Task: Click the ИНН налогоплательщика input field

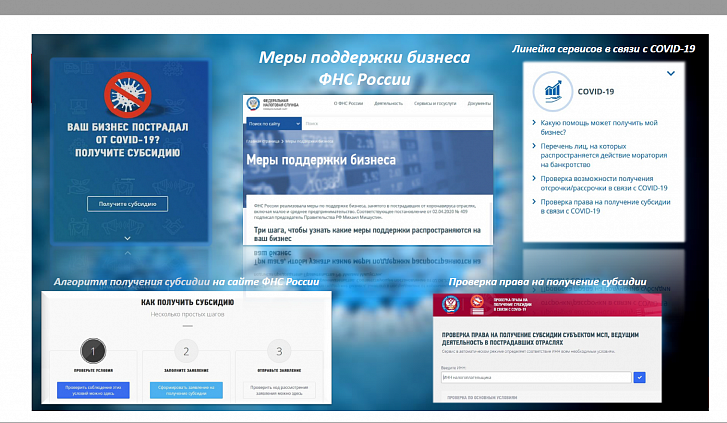Action: tap(536, 378)
